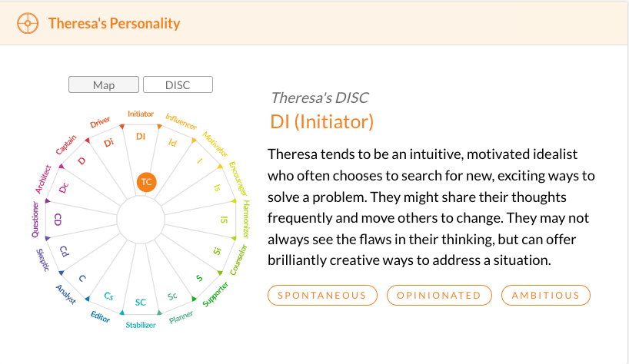
Task: Select the D Captain wheel segment
Action: point(82,160)
